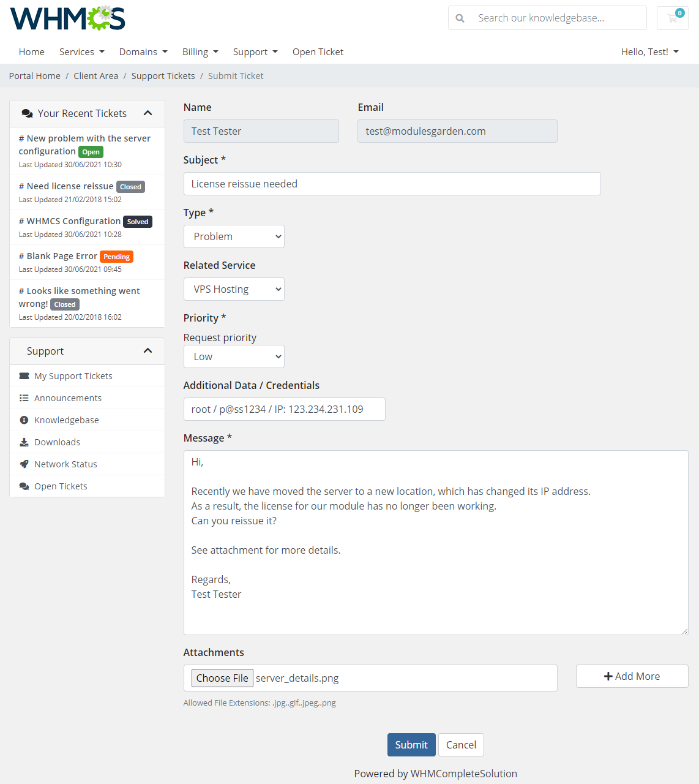Click the Open Tickets speech bubble icon

24,486
